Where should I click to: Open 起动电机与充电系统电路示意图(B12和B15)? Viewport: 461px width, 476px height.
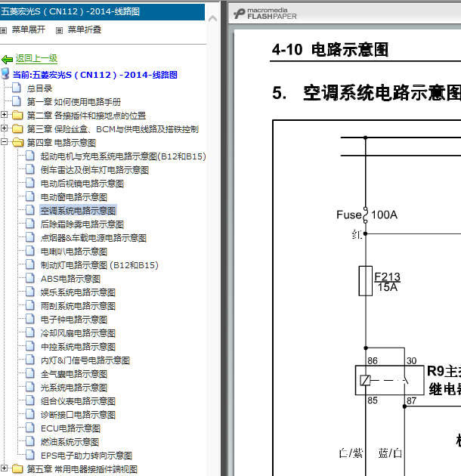coord(123,156)
